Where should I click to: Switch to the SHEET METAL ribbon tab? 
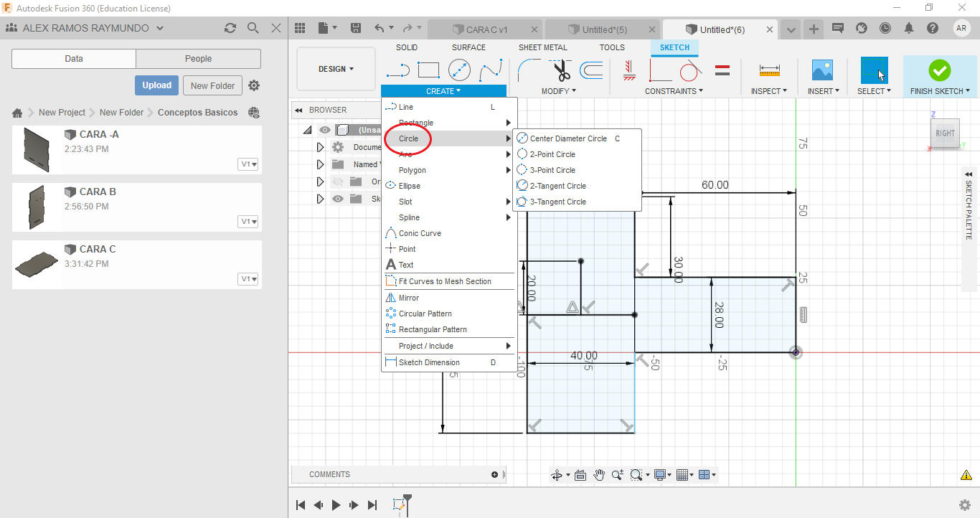click(x=542, y=47)
